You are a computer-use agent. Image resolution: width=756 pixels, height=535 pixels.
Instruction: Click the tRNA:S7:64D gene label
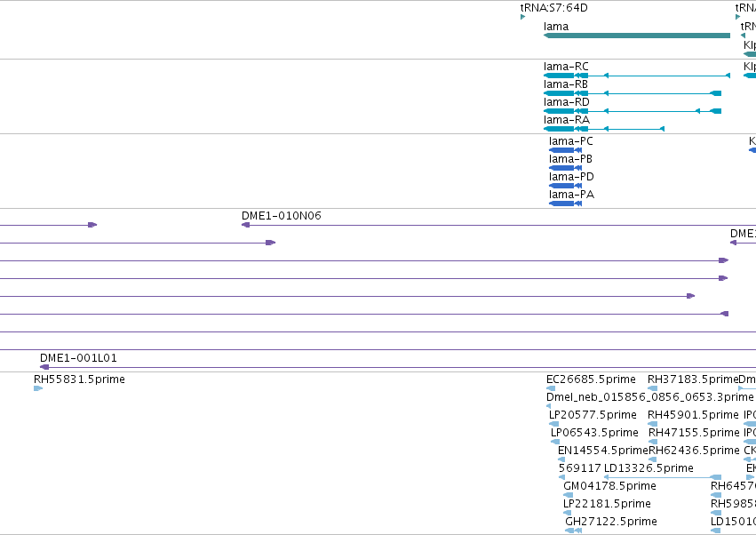553,8
